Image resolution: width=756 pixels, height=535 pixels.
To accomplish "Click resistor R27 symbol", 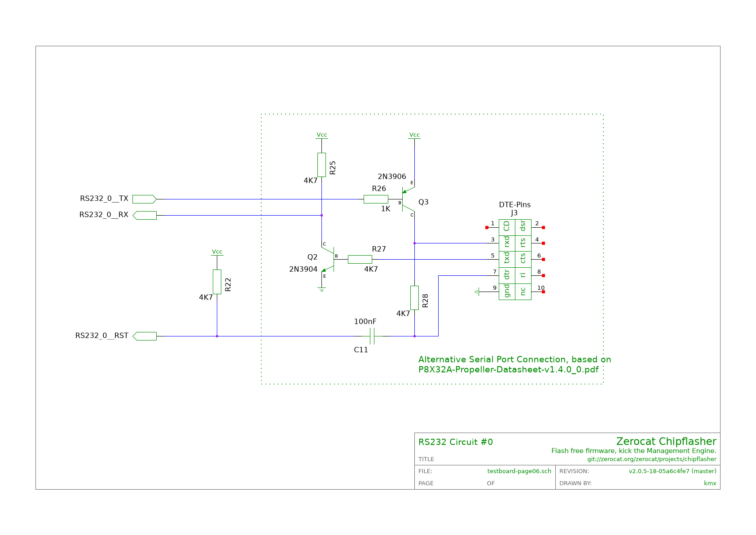I will click(x=360, y=259).
